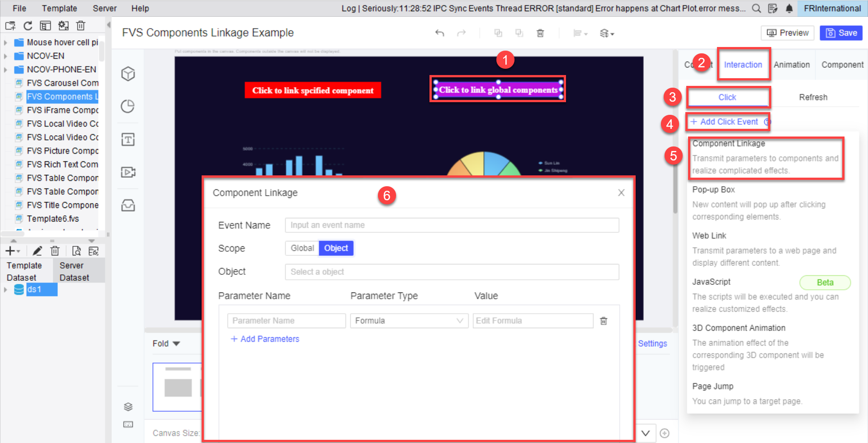
Task: Switch to the Animation tab
Action: click(792, 65)
